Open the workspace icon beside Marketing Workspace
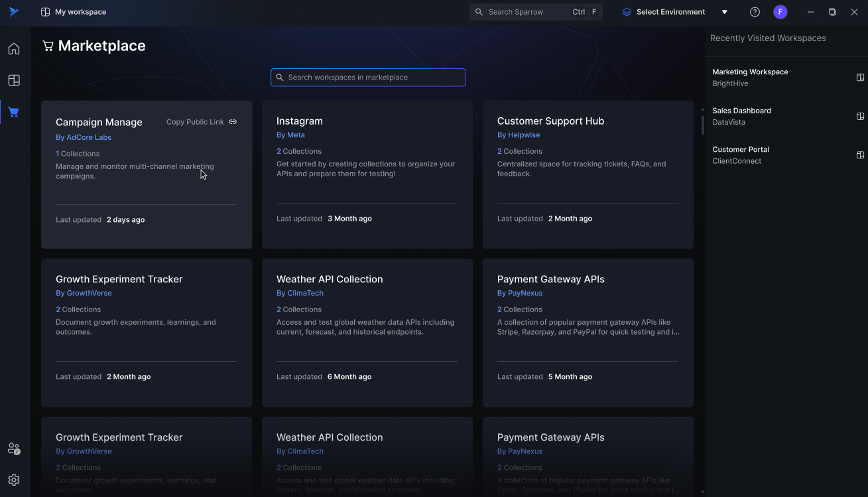Viewport: 868px width, 497px height. (x=860, y=77)
